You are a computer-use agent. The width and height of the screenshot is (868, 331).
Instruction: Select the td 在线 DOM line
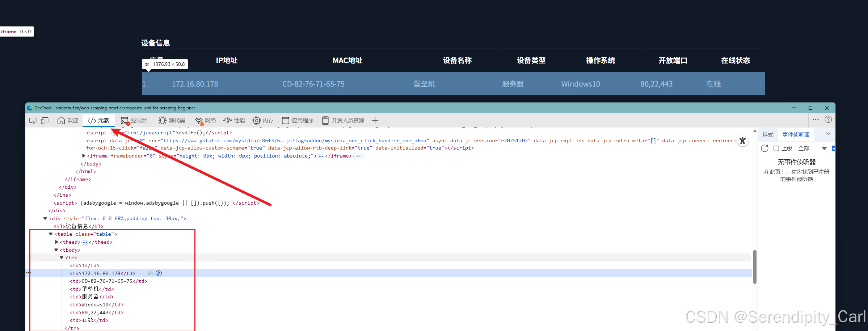click(89, 320)
